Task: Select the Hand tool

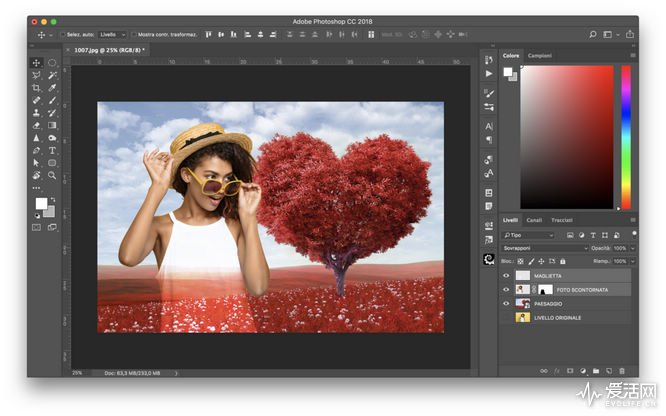Action: (37, 175)
